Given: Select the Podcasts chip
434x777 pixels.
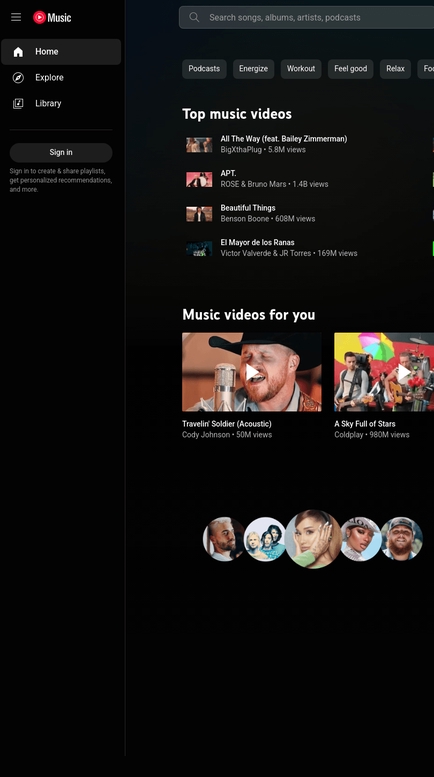Looking at the screenshot, I should click(204, 69).
